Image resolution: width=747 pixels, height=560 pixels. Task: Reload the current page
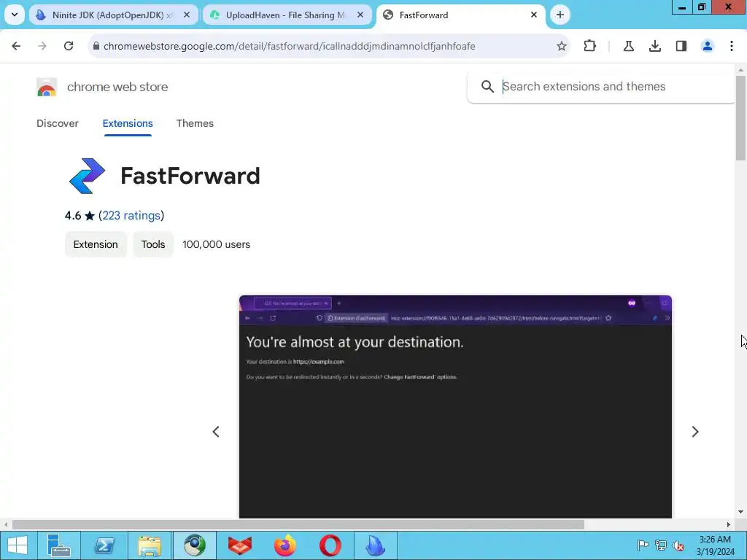[69, 46]
